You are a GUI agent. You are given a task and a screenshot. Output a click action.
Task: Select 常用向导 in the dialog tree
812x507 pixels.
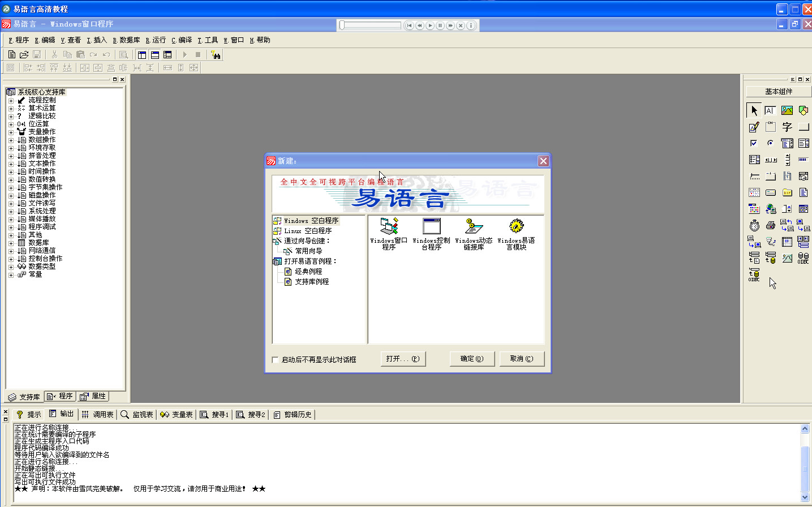point(309,251)
